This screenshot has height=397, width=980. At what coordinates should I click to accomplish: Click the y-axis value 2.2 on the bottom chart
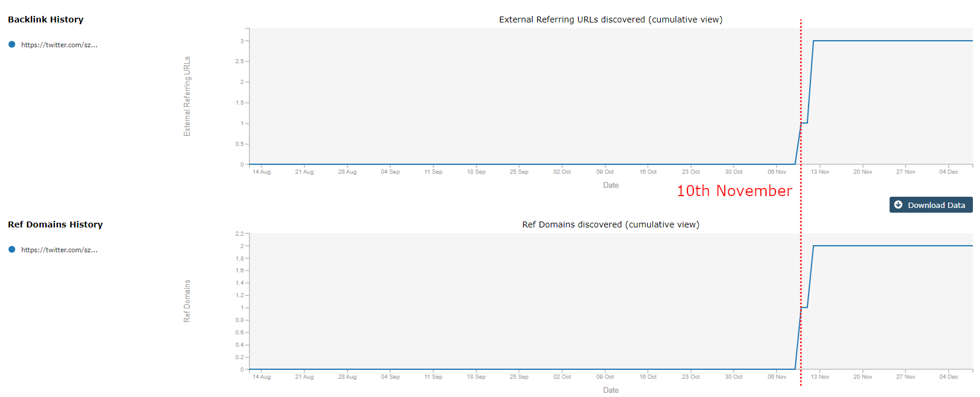pyautogui.click(x=239, y=234)
